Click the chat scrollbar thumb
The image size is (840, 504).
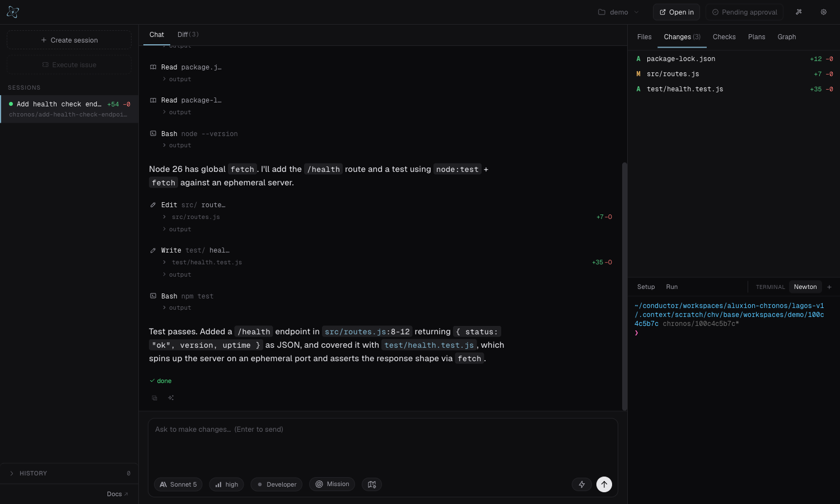[x=624, y=286]
